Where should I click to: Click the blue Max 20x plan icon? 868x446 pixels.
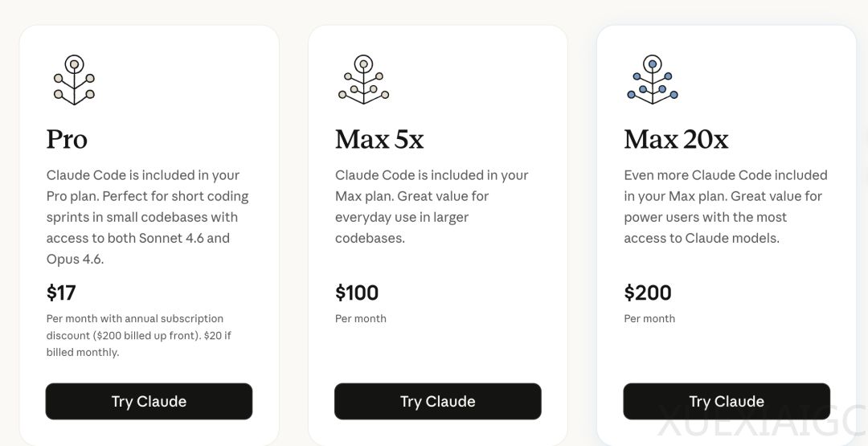(652, 80)
